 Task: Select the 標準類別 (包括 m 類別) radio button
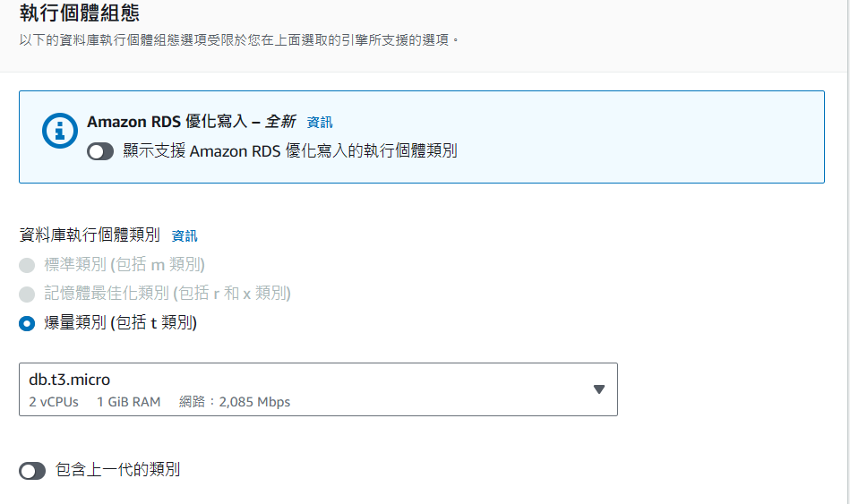point(27,265)
